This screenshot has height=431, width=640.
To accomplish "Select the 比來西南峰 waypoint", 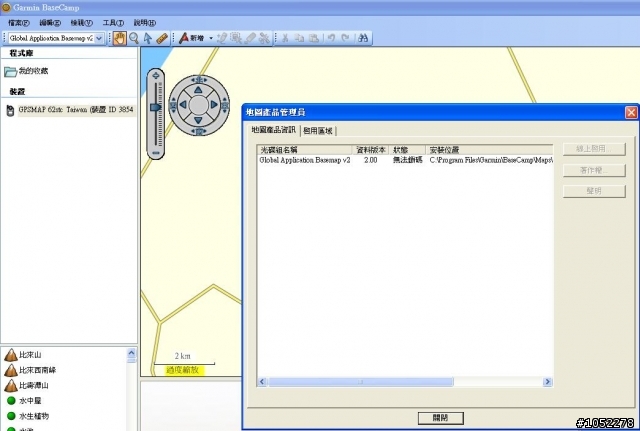I will pyautogui.click(x=30, y=370).
